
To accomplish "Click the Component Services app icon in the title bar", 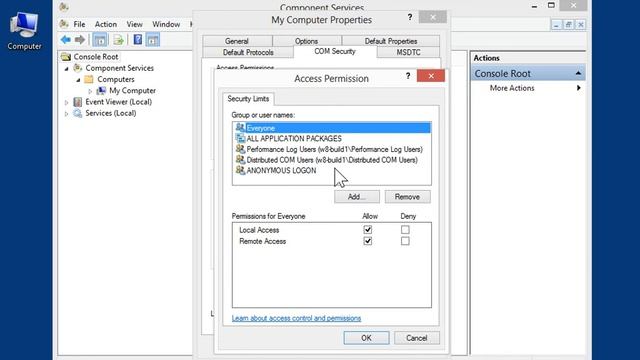I will (64, 7).
